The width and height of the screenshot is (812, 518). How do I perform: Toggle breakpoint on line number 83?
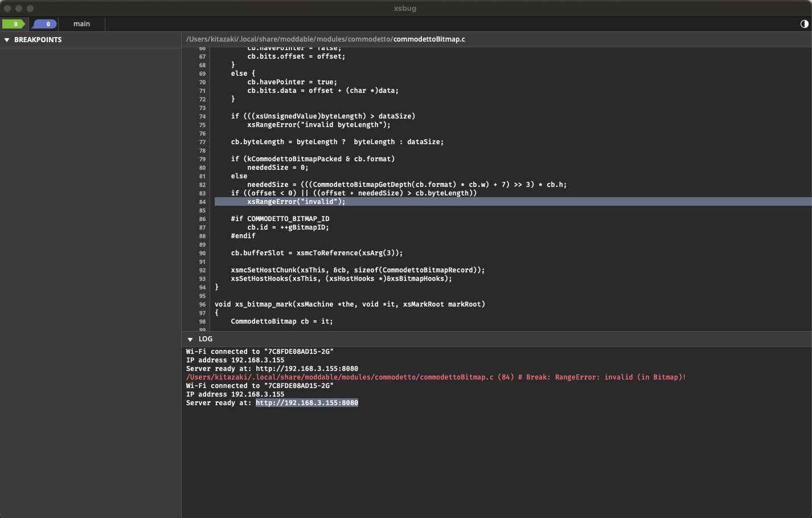coord(202,193)
